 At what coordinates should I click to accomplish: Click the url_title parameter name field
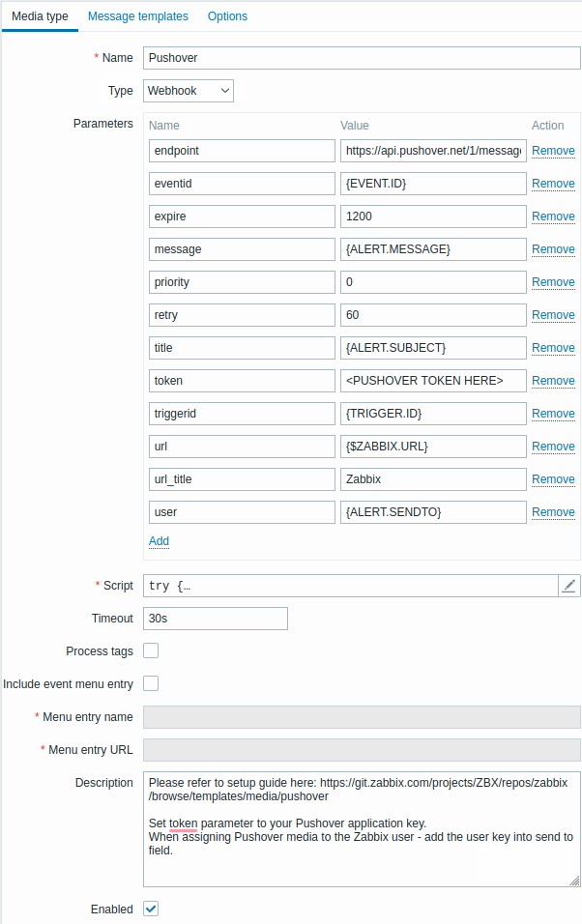242,479
